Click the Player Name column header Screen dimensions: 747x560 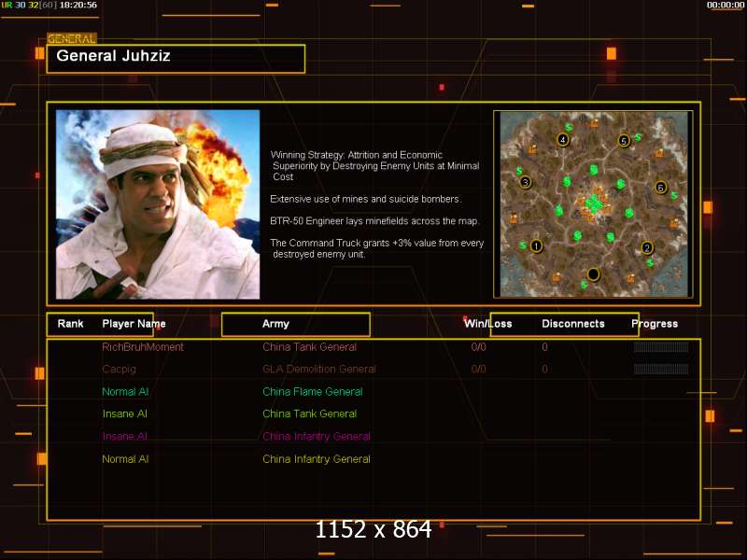(x=134, y=324)
